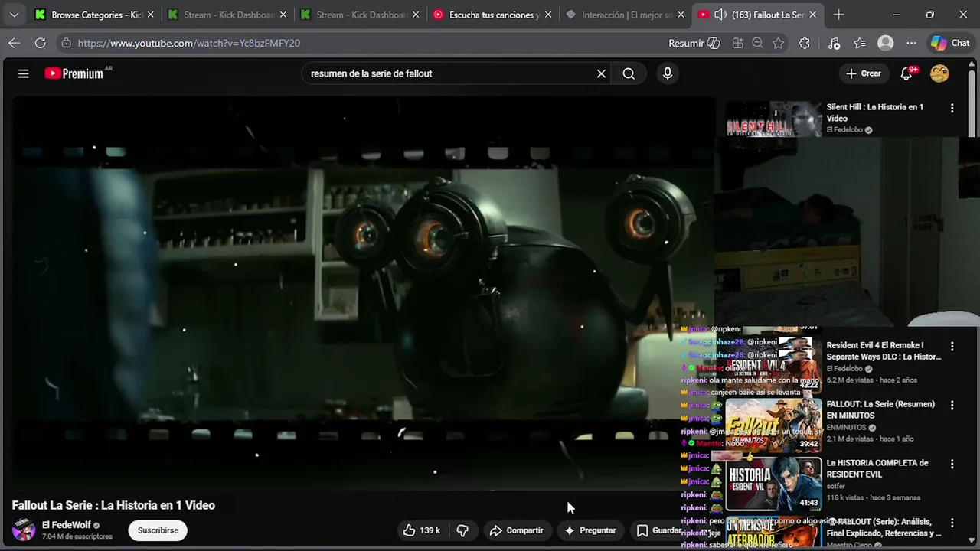Open options for FALLOUT Análisis video
The width and height of the screenshot is (980, 551).
pyautogui.click(x=952, y=523)
